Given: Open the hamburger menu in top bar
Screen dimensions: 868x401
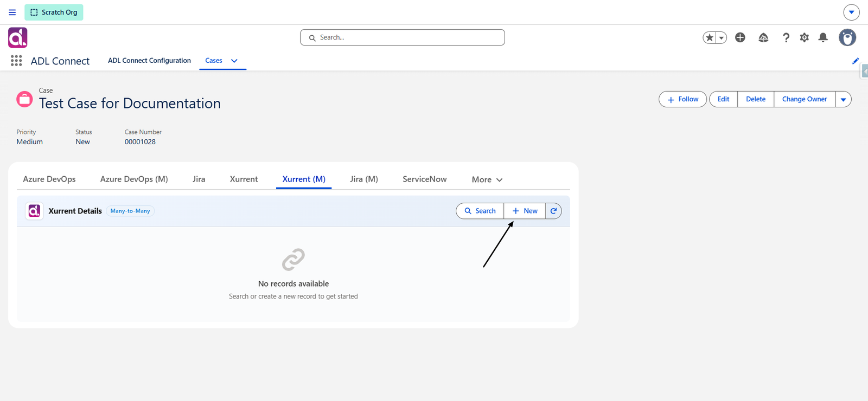Looking at the screenshot, I should pyautogui.click(x=12, y=12).
